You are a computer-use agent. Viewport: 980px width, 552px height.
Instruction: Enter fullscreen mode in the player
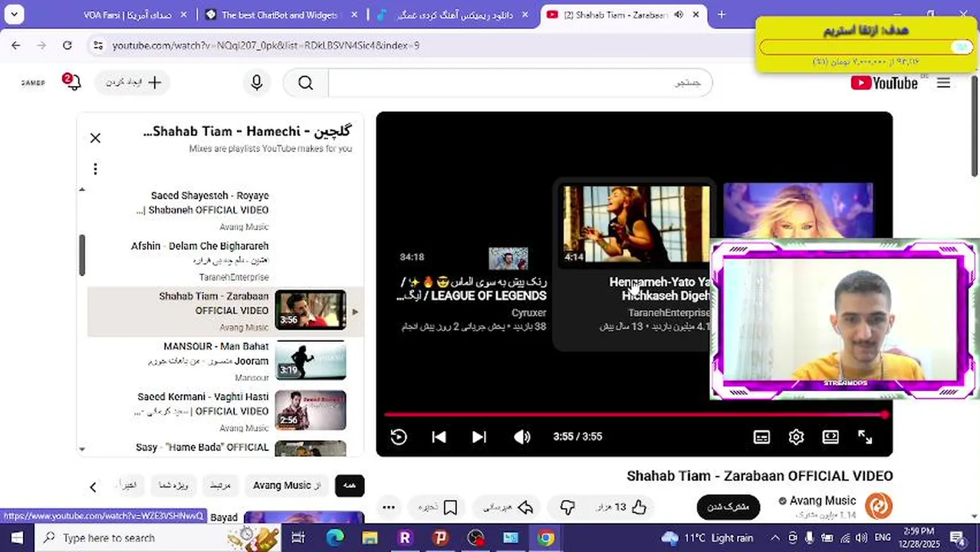[x=865, y=437]
